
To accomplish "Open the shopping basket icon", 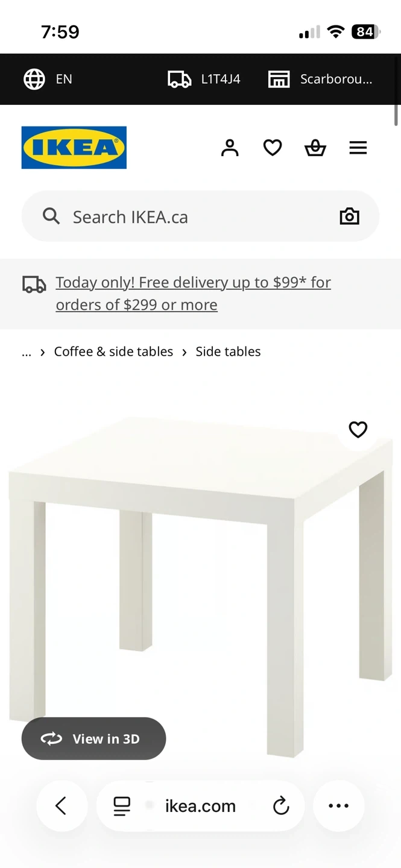I will 315,148.
